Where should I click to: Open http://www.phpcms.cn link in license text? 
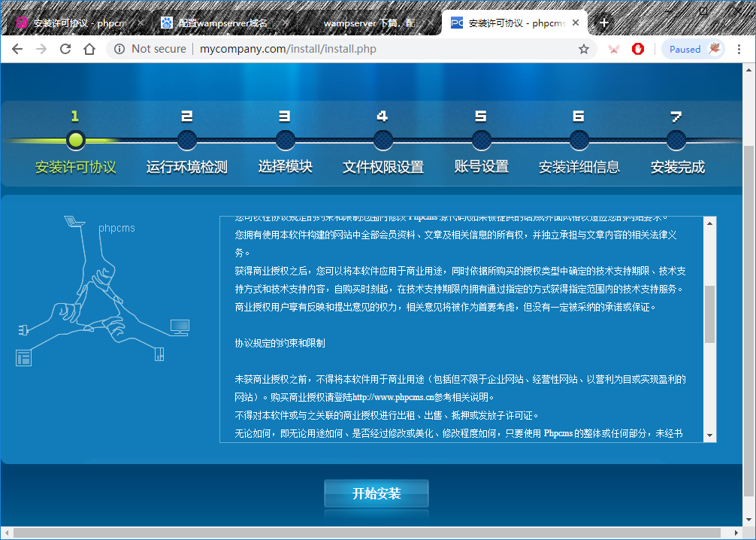393,397
